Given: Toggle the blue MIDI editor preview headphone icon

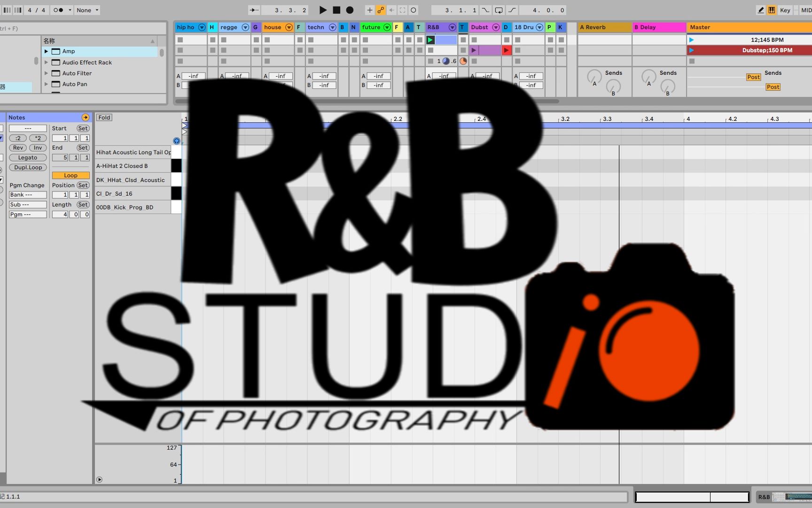Looking at the screenshot, I should [x=177, y=141].
